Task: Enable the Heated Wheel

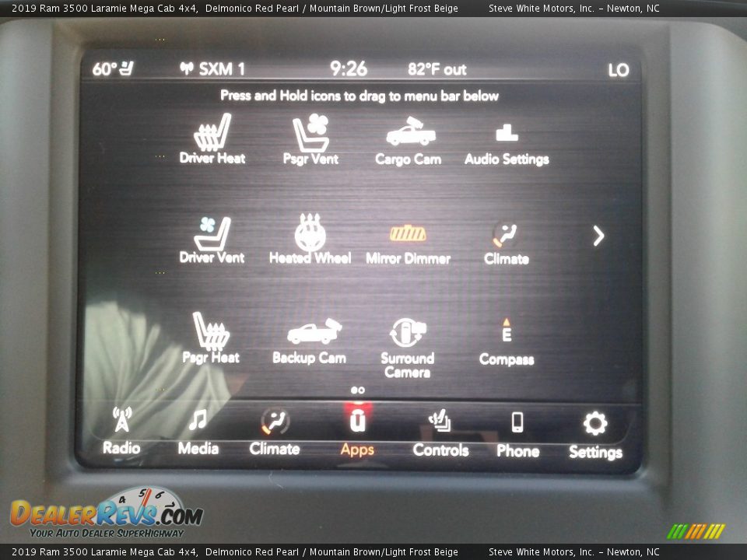Action: coord(310,238)
